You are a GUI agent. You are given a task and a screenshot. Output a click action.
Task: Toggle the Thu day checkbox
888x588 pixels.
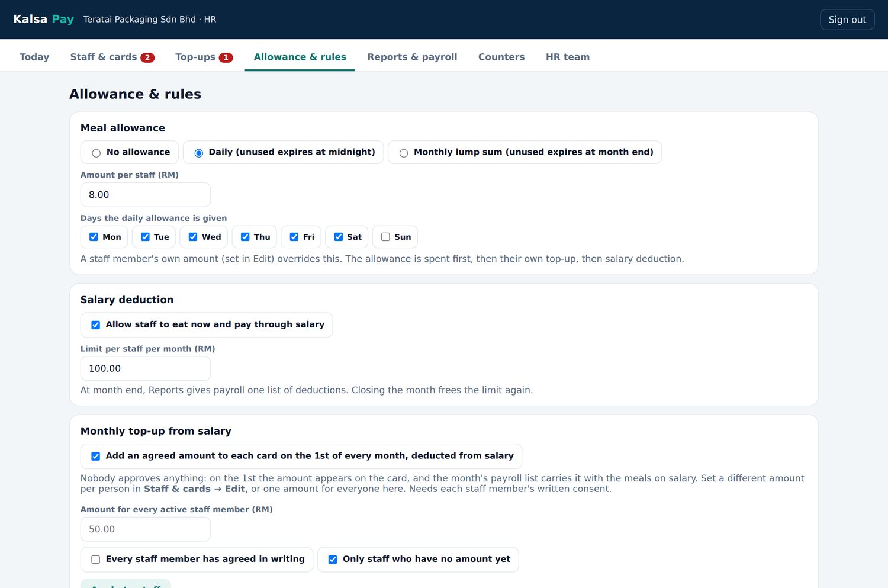point(245,237)
